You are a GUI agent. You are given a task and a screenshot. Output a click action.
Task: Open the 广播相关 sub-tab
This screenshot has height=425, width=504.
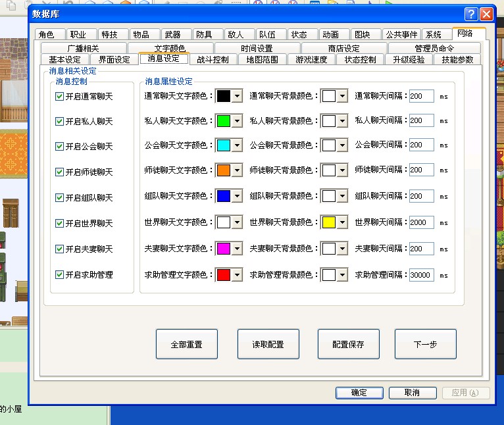pyautogui.click(x=84, y=48)
